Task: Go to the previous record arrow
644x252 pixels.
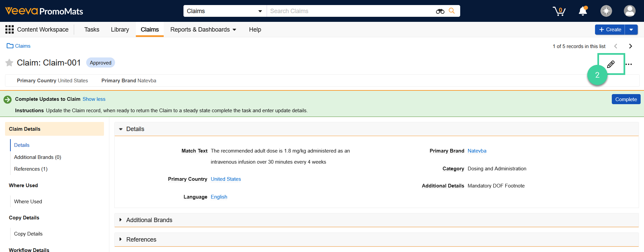Action: click(x=615, y=46)
